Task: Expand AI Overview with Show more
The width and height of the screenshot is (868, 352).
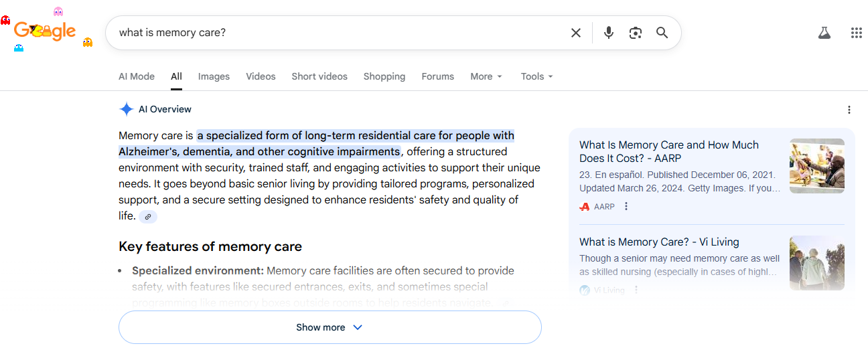Action: 330,327
